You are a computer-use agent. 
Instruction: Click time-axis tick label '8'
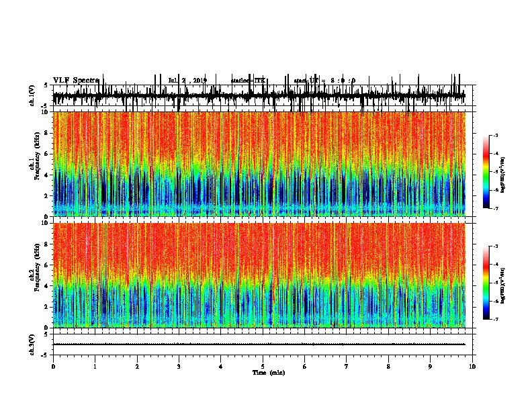coord(388,367)
